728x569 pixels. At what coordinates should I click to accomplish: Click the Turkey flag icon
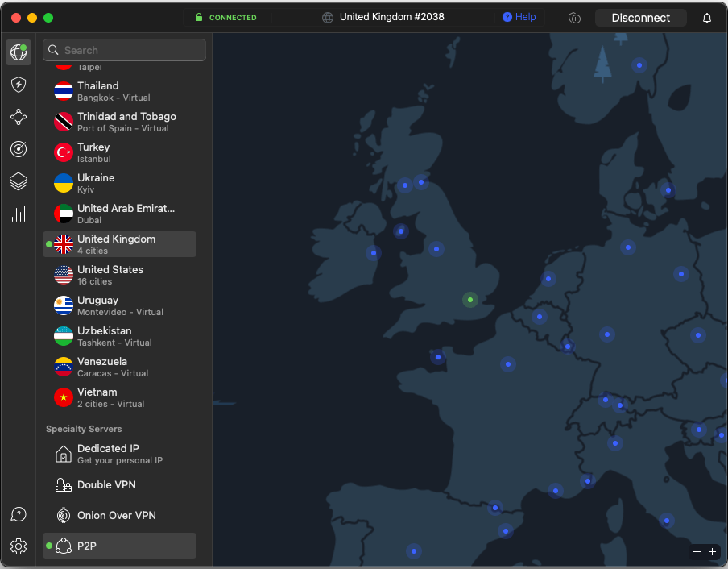[64, 152]
